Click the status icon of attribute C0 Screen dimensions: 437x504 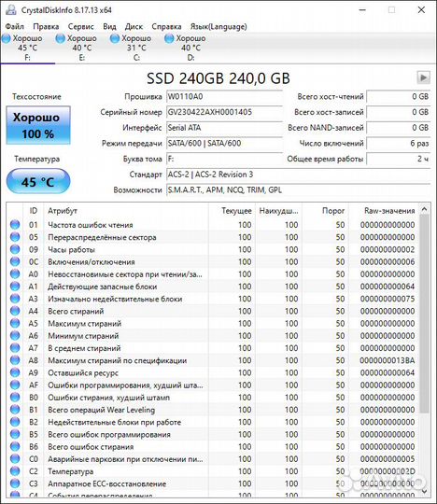point(15,458)
